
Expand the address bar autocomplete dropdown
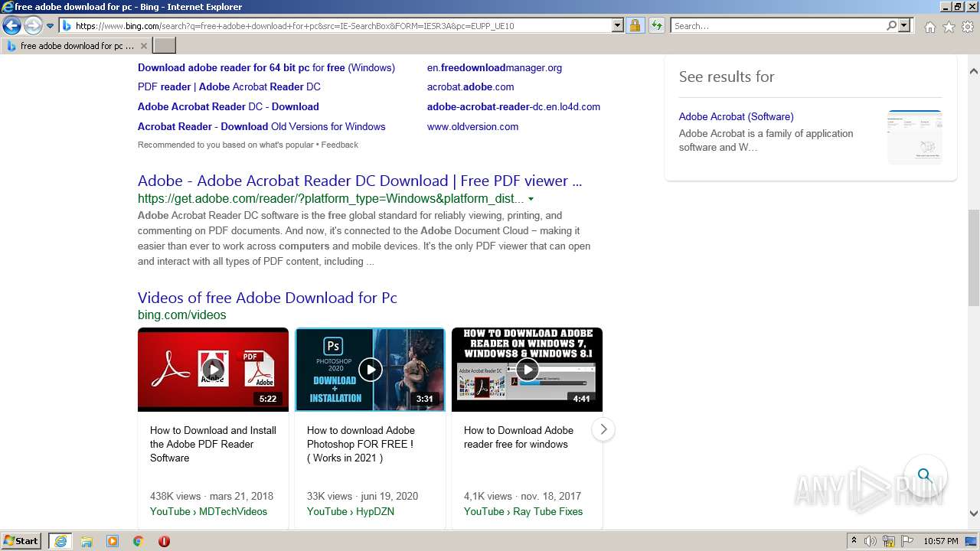point(618,26)
